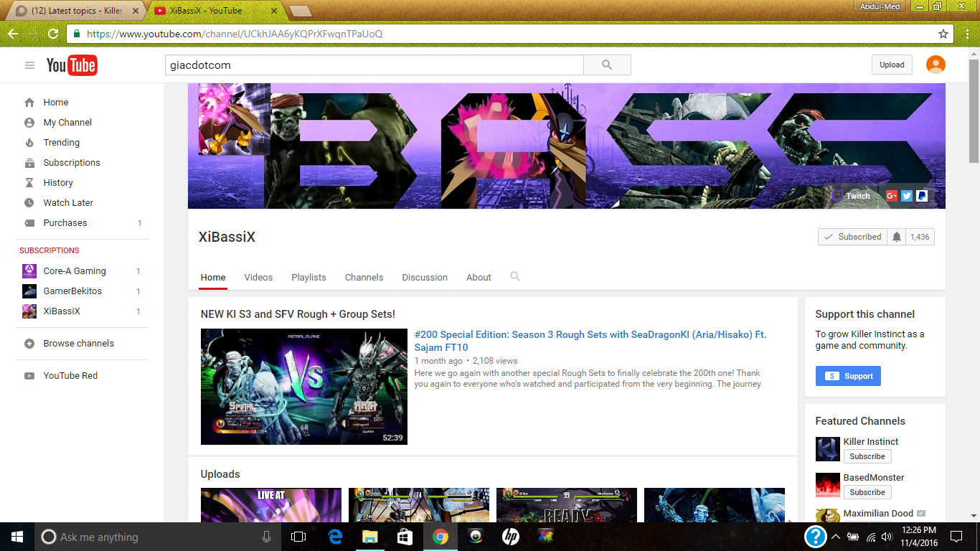The height and width of the screenshot is (551, 980).
Task: Click the channel search magnifier icon
Action: [x=515, y=276]
